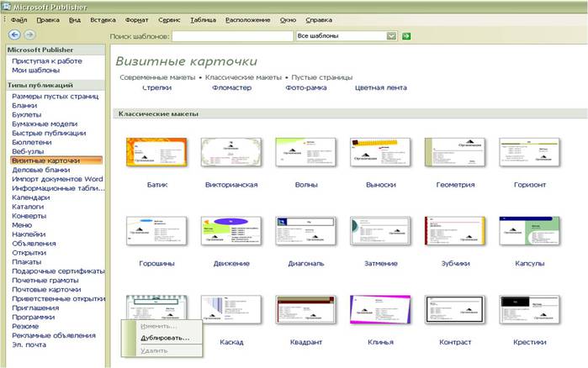Select the Крестики template thumbnail
The height and width of the screenshot is (368, 588).
[x=529, y=309]
